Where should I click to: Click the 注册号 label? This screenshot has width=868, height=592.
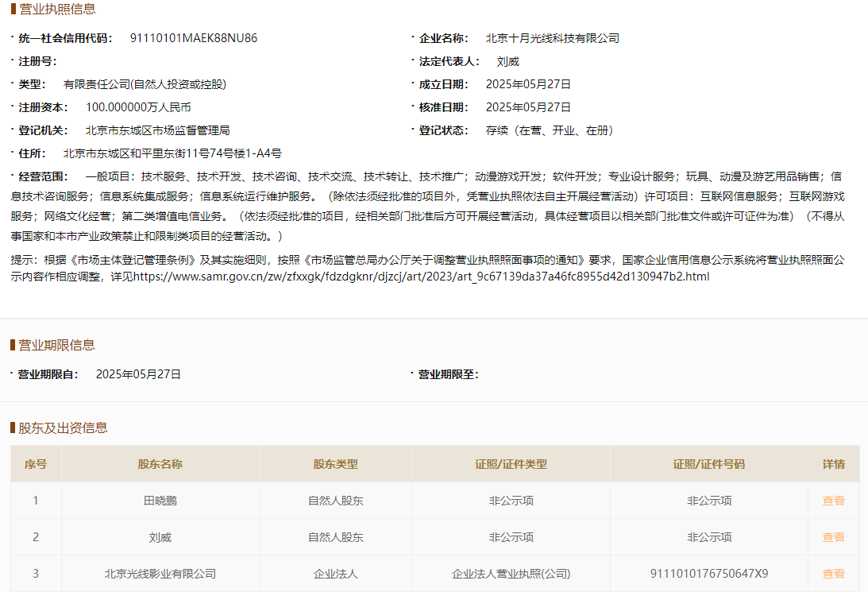click(x=37, y=61)
